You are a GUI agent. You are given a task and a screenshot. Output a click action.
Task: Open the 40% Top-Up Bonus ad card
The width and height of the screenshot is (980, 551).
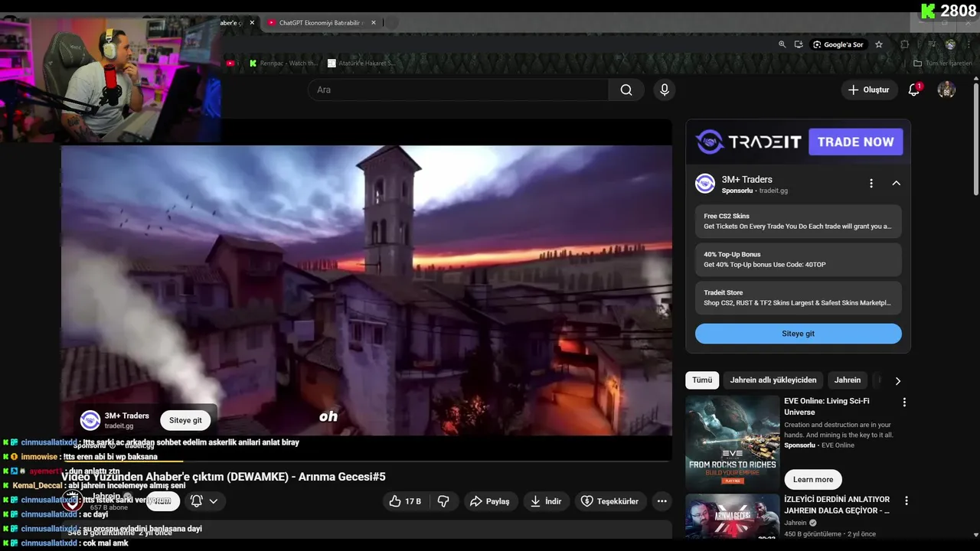pyautogui.click(x=799, y=259)
